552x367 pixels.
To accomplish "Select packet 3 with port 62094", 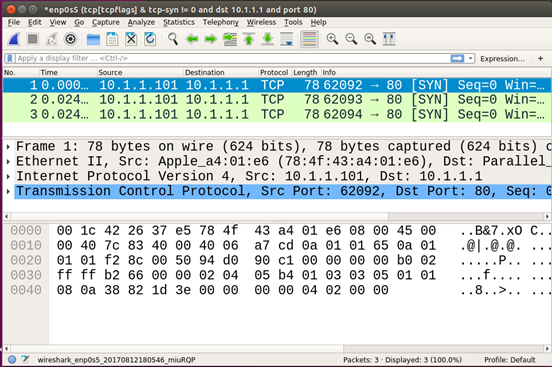I will coord(277,114).
